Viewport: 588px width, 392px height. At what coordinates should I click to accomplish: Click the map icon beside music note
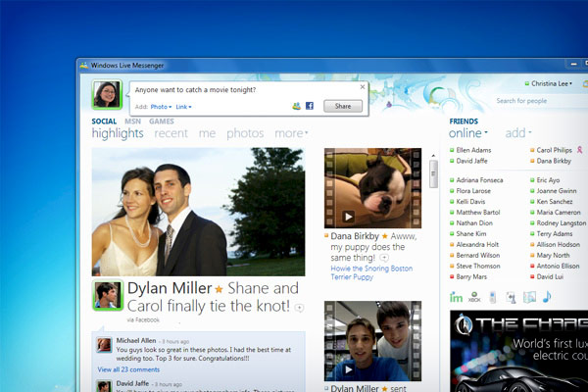(x=529, y=298)
